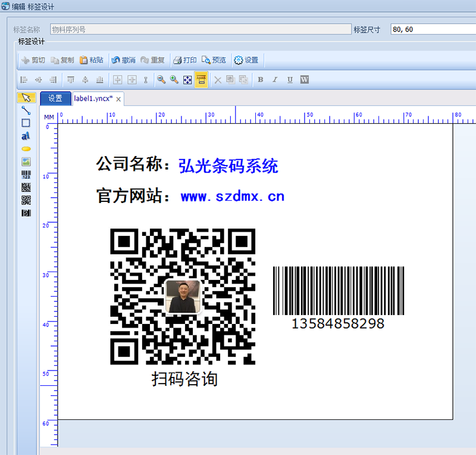
Task: Click the delete X icon
Action: click(218, 80)
